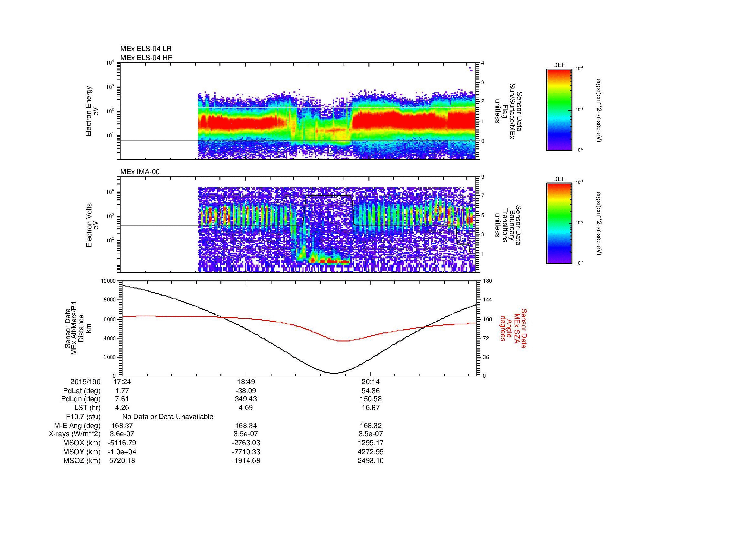Viewport: 756px width, 534px height.
Task: Click the altitude and SZA line plot
Action: click(300, 328)
